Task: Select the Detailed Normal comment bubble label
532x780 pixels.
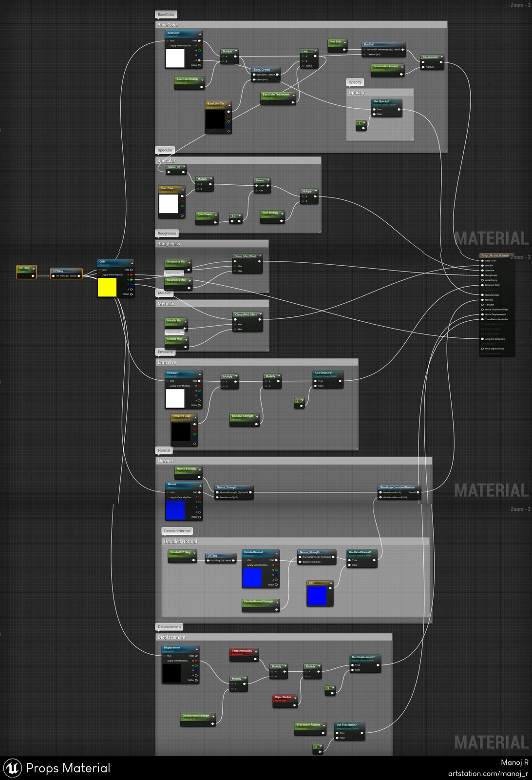Action: [x=177, y=531]
